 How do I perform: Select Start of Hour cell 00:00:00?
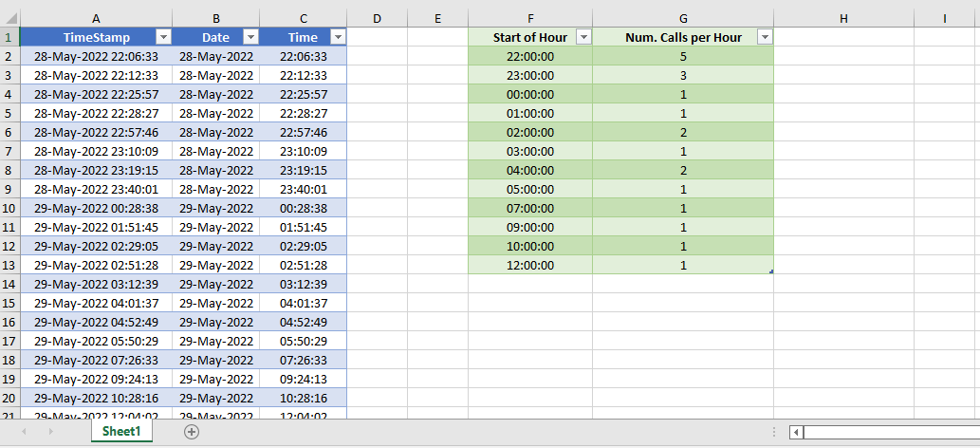(x=530, y=95)
